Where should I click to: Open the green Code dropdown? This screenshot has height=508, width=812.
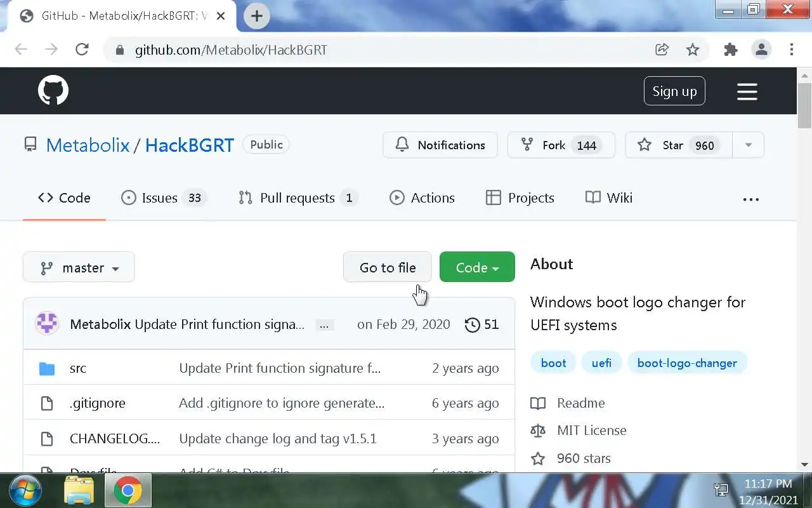coord(477,268)
